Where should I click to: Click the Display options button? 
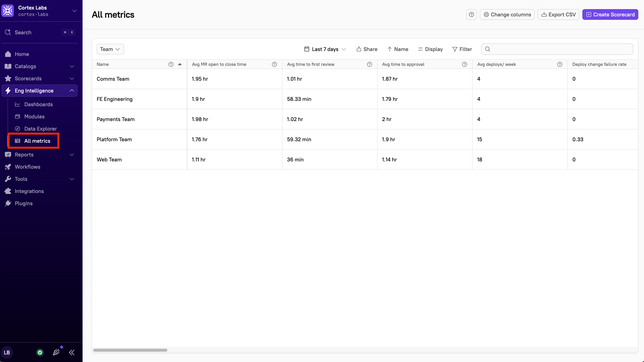pos(430,49)
